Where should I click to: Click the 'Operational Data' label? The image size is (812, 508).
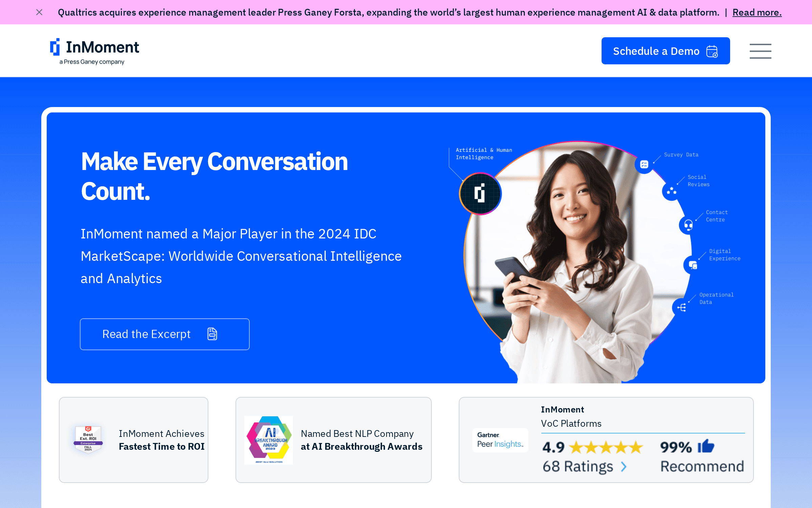click(716, 298)
